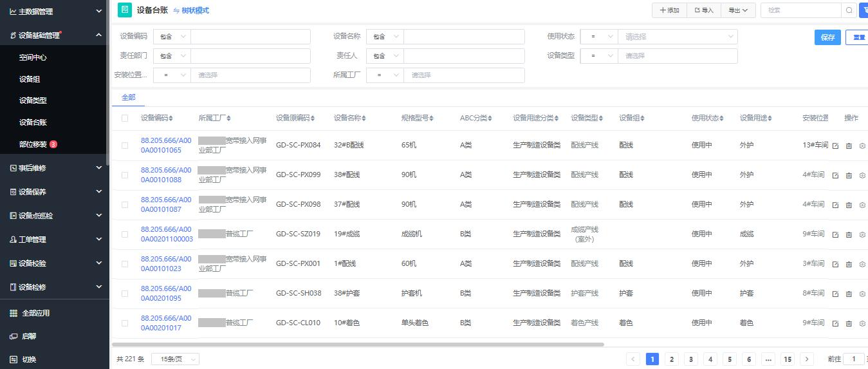The height and width of the screenshot is (369, 868).
Task: Click the blue 保存 button
Action: pos(827,37)
